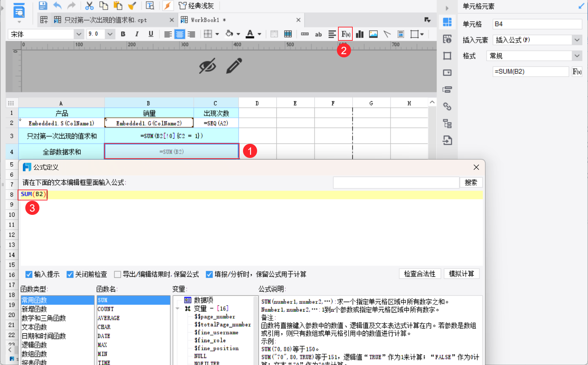Viewport: 588px width, 365px height.
Task: Close the 公式定义 dialog
Action: [x=476, y=167]
